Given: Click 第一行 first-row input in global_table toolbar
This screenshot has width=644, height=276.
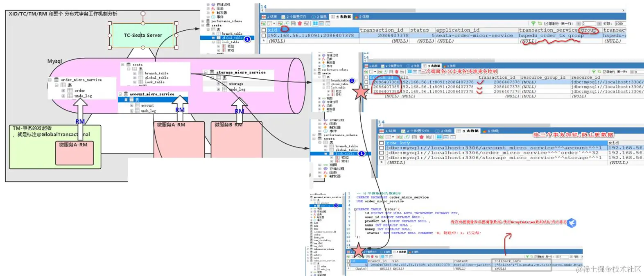Looking at the screenshot, I should click(x=589, y=23).
